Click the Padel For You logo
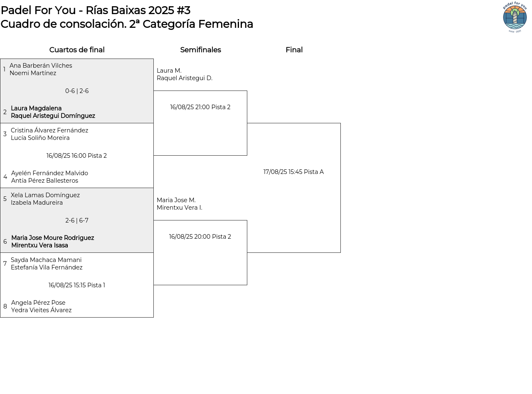Screen dimensions: 532x394 515,17
